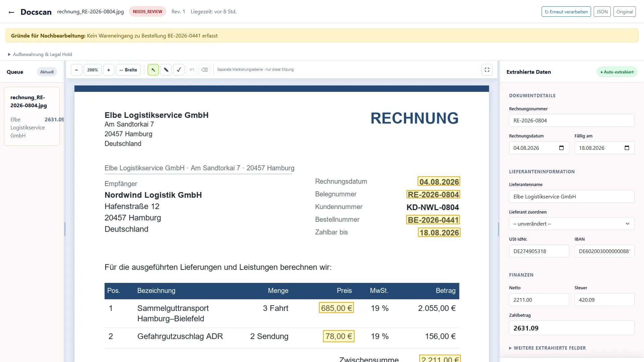Click the Auto-extrahiert badge

tap(617, 72)
